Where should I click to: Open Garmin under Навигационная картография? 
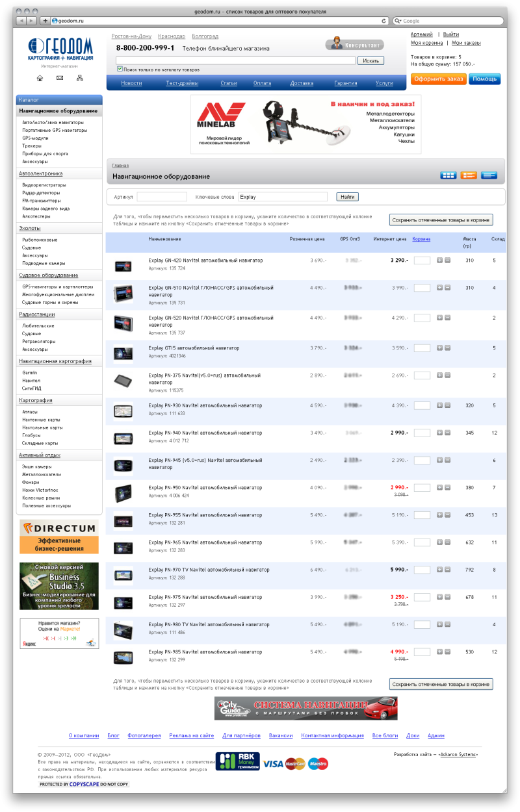[x=30, y=373]
